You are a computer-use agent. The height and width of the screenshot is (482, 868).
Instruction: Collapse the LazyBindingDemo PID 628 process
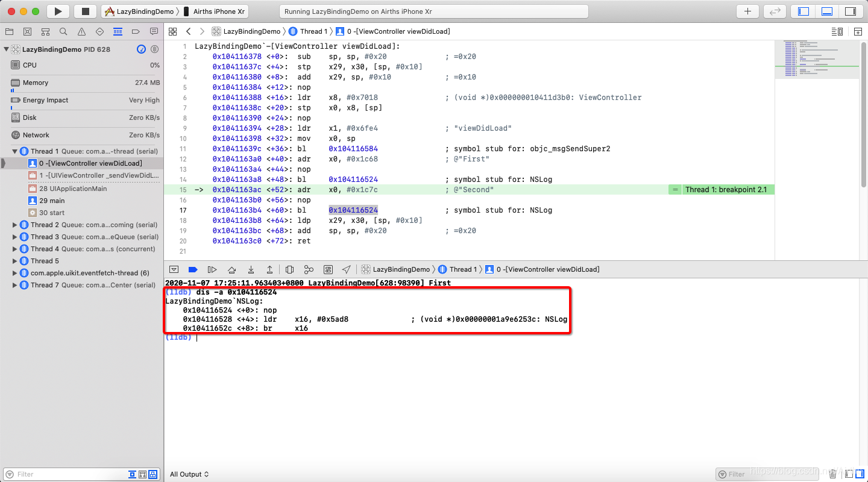point(6,49)
